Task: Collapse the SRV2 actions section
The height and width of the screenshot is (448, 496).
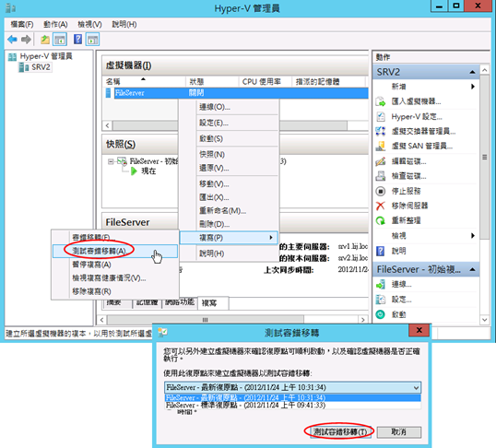Action: (x=472, y=72)
